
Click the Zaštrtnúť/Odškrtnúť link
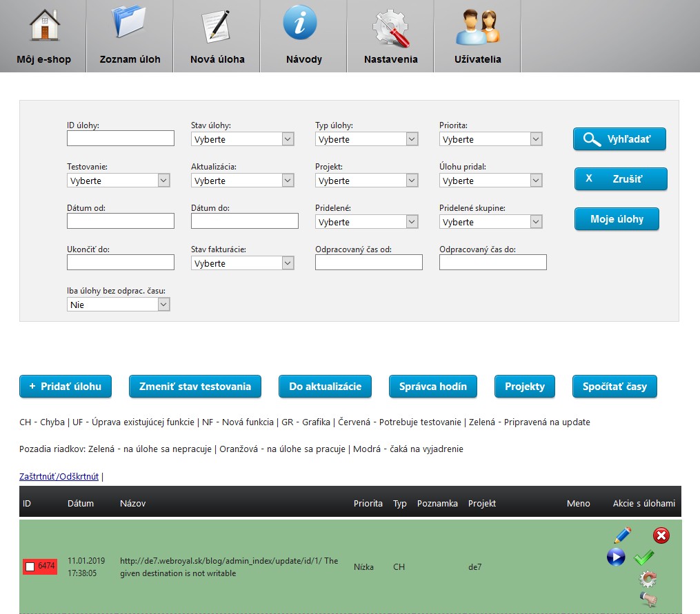pos(59,476)
